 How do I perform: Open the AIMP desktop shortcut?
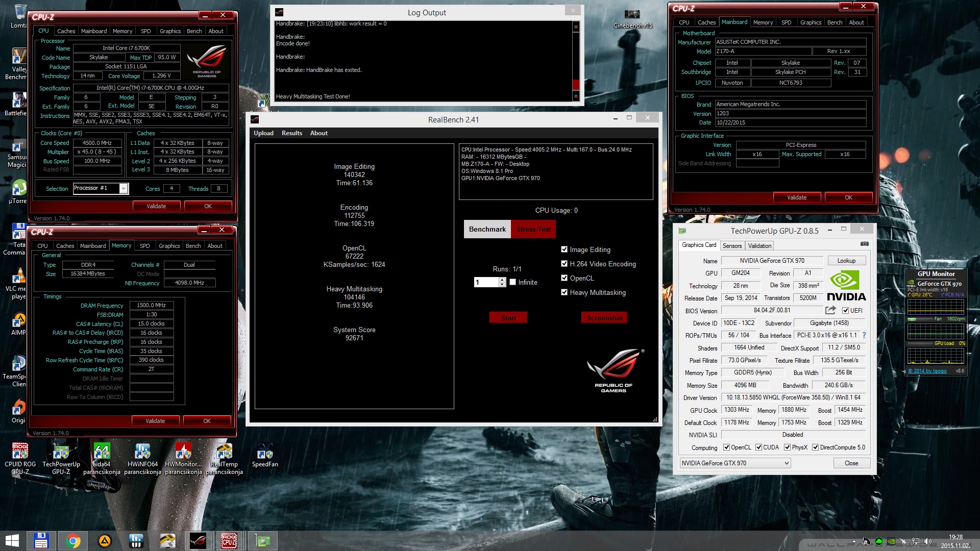coord(18,324)
